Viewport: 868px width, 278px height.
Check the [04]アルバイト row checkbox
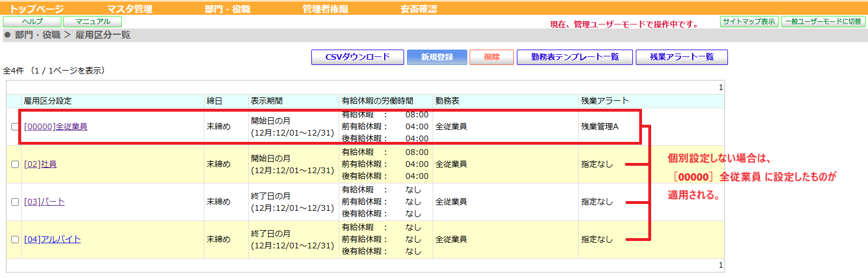(x=15, y=240)
